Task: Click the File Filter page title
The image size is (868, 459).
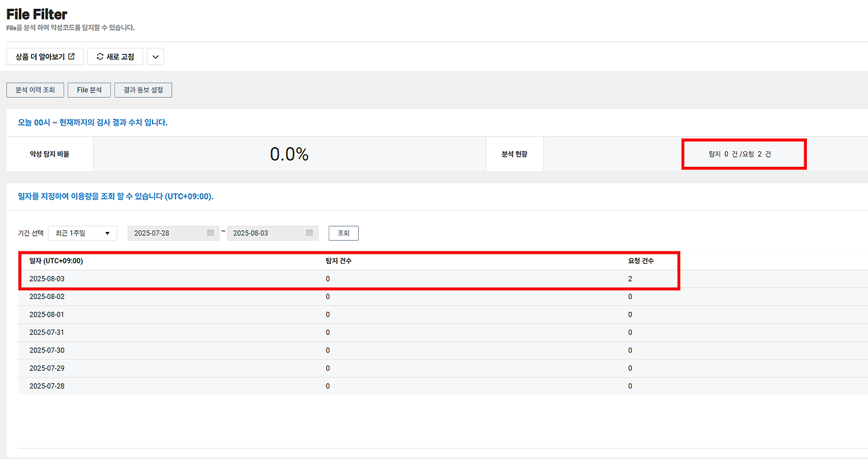Action: 37,14
